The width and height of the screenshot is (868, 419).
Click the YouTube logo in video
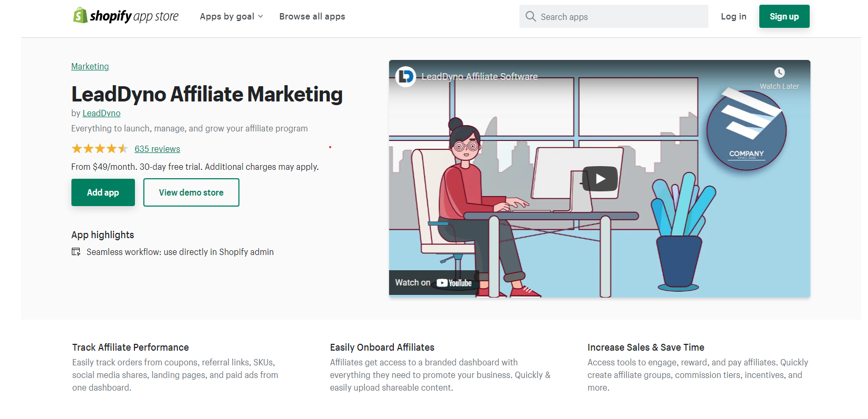(x=454, y=283)
